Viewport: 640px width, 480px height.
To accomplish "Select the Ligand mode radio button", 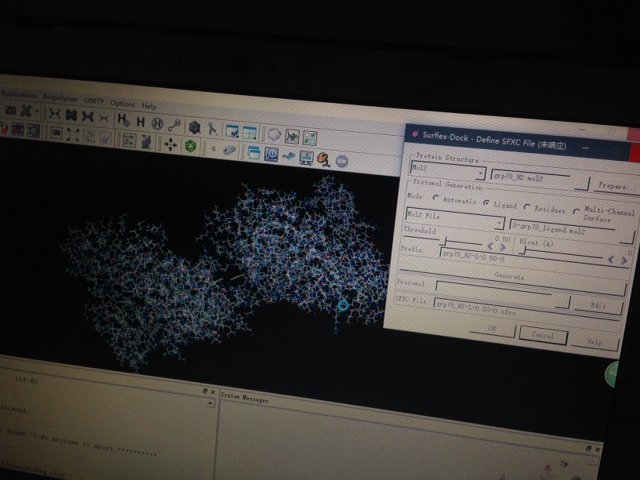I will [x=486, y=203].
